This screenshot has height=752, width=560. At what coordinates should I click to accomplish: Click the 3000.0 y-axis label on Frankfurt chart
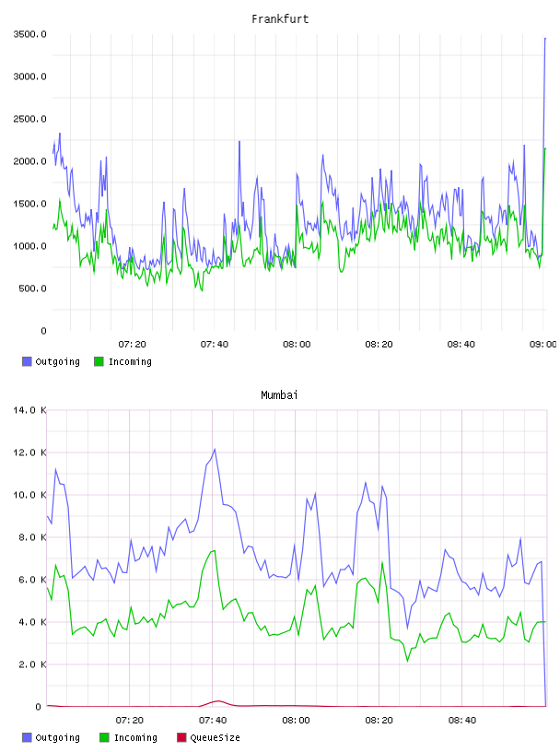coord(29,76)
